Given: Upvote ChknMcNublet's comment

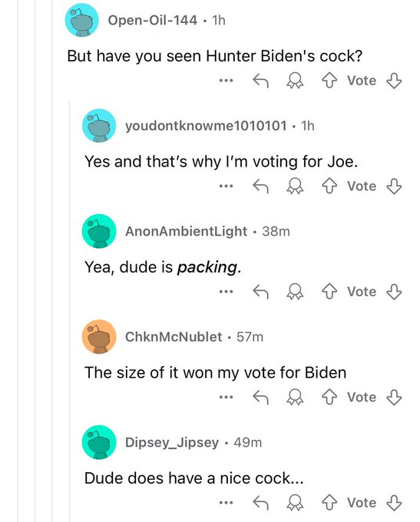Looking at the screenshot, I should coord(329,397).
